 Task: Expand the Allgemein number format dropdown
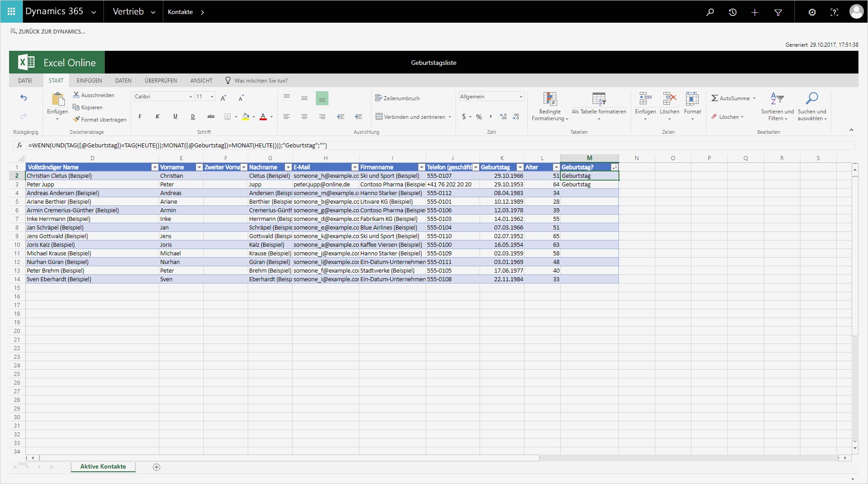click(520, 97)
